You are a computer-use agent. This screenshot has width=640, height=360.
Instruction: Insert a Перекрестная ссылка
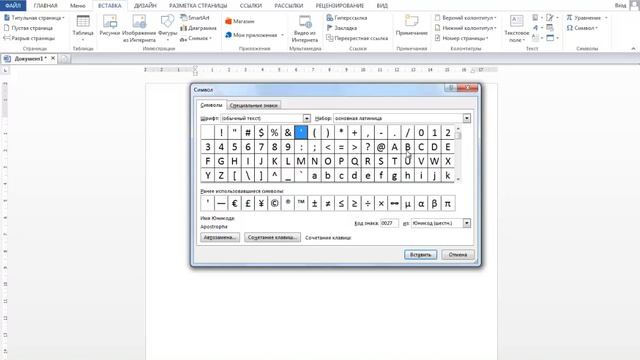(357, 38)
